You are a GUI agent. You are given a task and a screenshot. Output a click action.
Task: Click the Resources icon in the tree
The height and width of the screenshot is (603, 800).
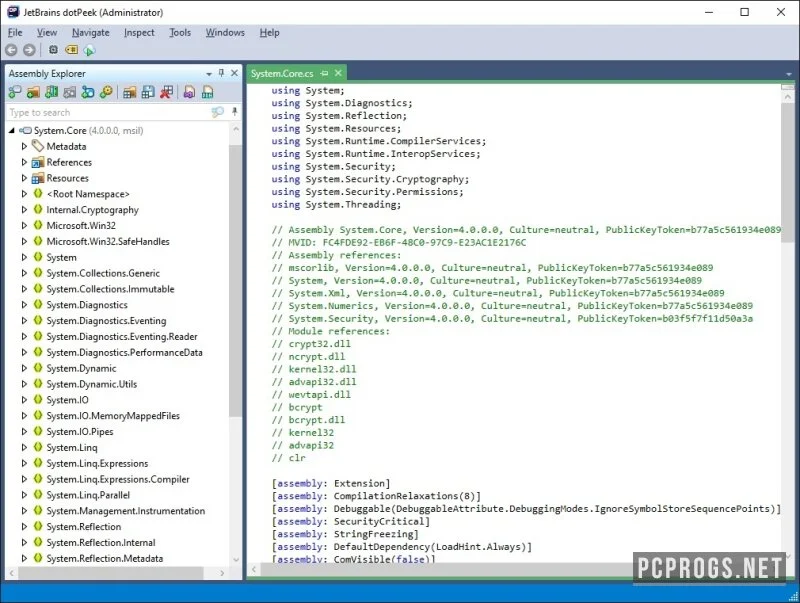(x=38, y=178)
